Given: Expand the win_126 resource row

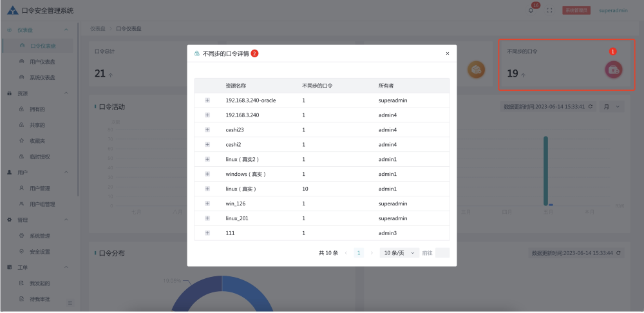Looking at the screenshot, I should (207, 204).
